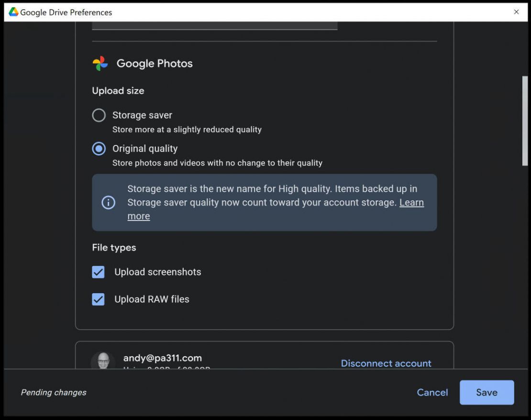
Task: Click the info icon in the notice box
Action: coord(109,202)
